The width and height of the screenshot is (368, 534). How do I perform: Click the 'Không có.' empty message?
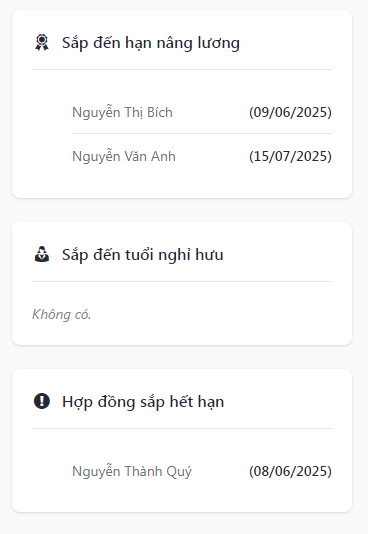pyautogui.click(x=62, y=314)
